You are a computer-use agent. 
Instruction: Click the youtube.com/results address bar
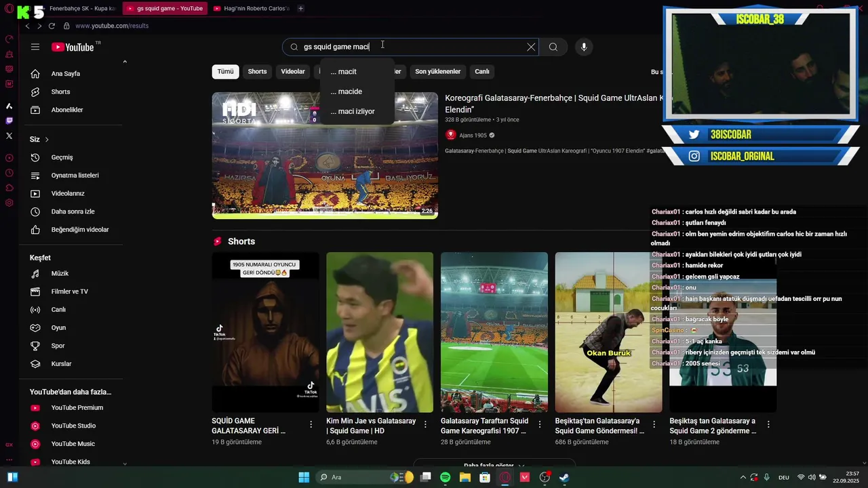point(112,26)
